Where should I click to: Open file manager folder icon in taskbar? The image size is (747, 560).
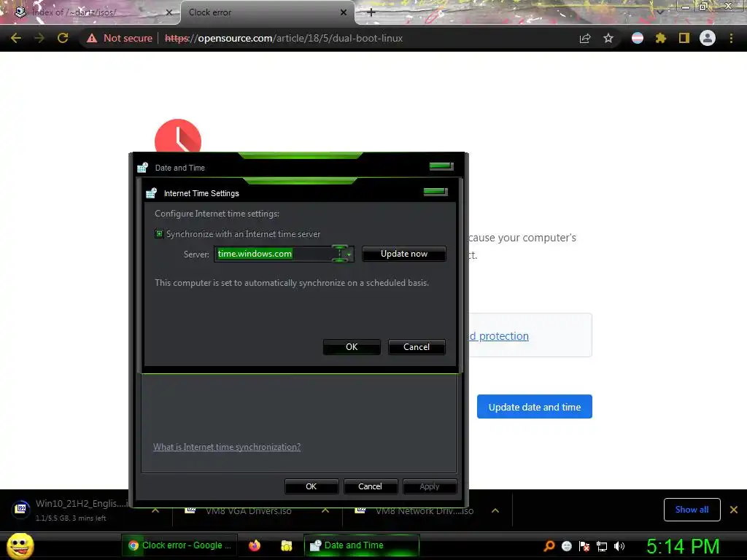coord(286,545)
